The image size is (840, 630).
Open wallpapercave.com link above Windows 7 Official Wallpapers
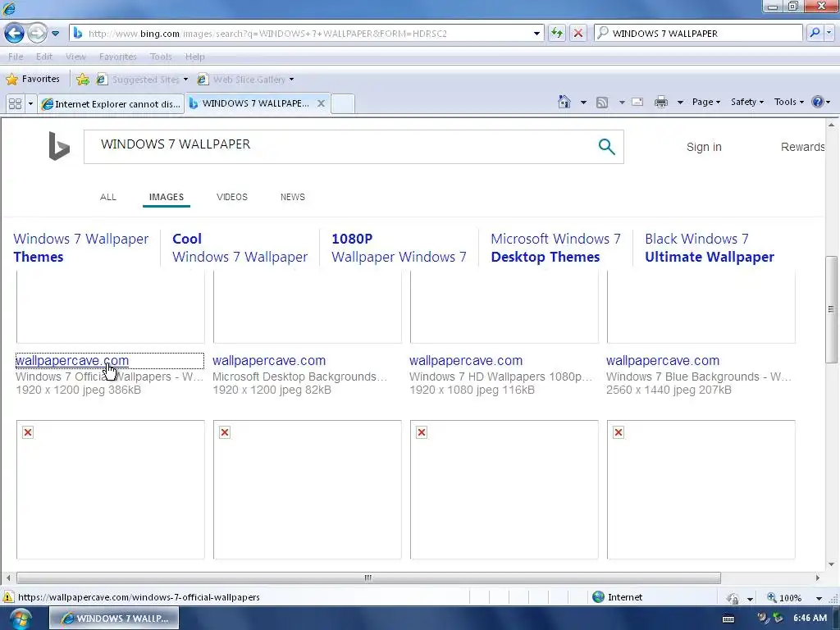(72, 361)
